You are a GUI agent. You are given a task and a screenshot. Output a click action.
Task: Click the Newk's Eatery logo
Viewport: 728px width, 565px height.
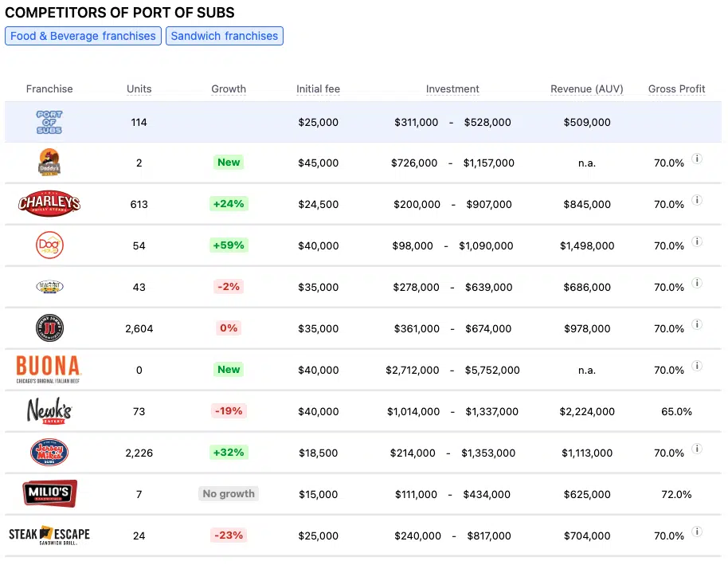pyautogui.click(x=49, y=411)
